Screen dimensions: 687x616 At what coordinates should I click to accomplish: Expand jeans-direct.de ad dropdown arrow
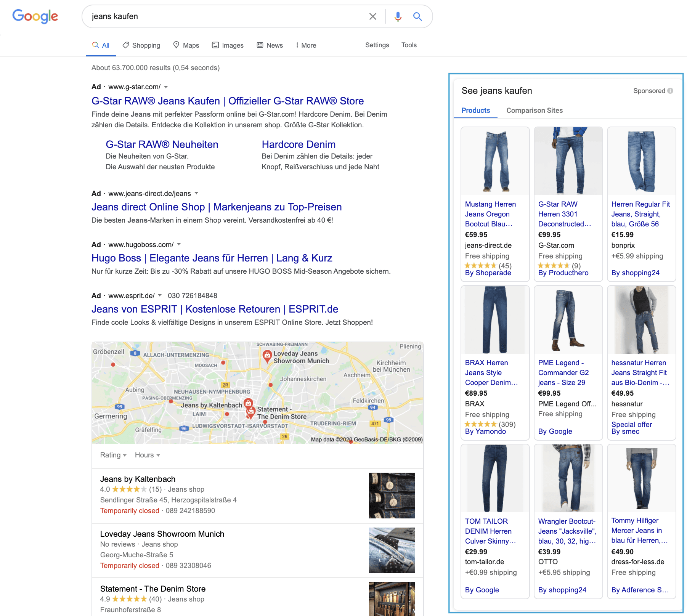pos(196,193)
